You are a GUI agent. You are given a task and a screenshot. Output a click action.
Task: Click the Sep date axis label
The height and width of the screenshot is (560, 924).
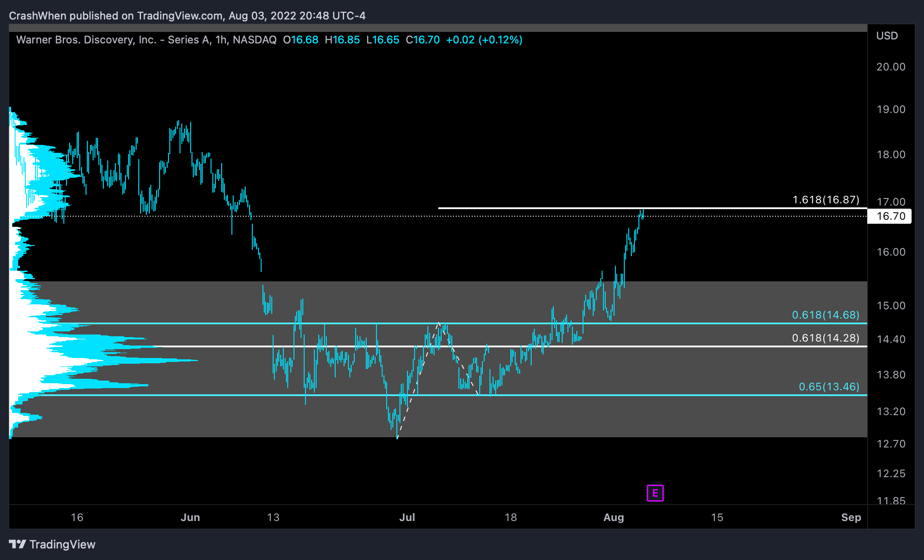(851, 517)
